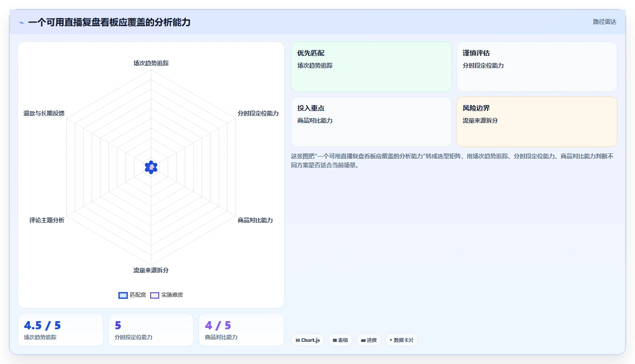Open the 谨慎评估 card

click(537, 67)
